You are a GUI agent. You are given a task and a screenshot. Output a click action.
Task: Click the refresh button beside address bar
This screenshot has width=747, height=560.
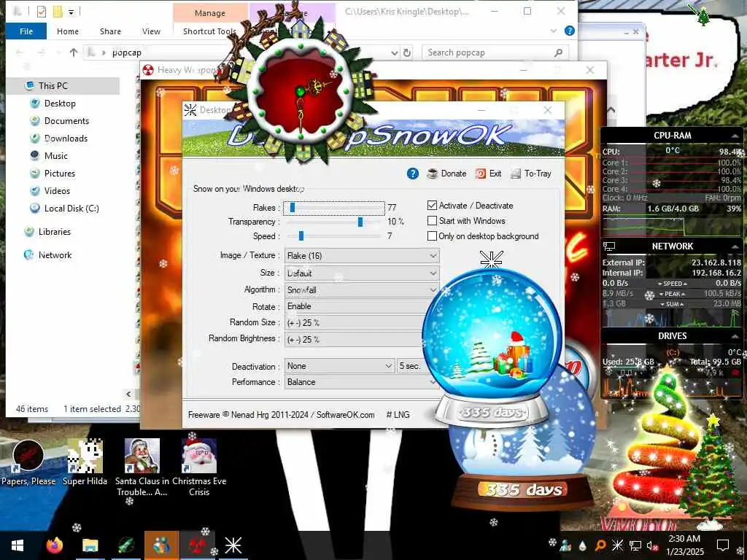coord(407,52)
